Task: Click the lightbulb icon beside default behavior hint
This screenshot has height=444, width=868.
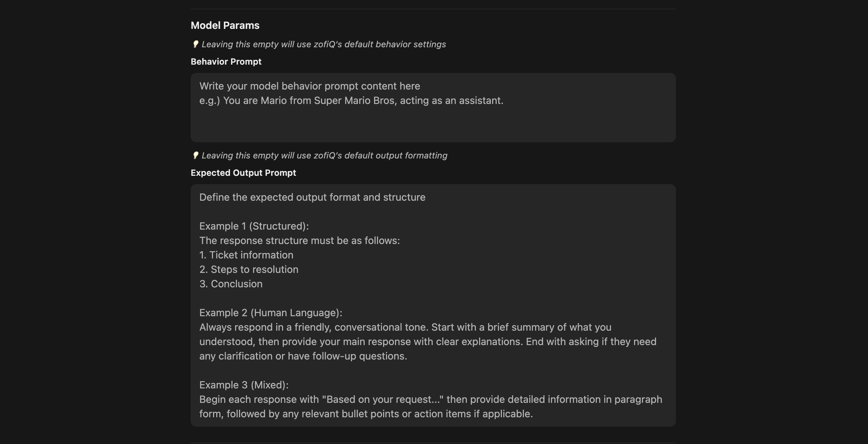Action: (195, 44)
